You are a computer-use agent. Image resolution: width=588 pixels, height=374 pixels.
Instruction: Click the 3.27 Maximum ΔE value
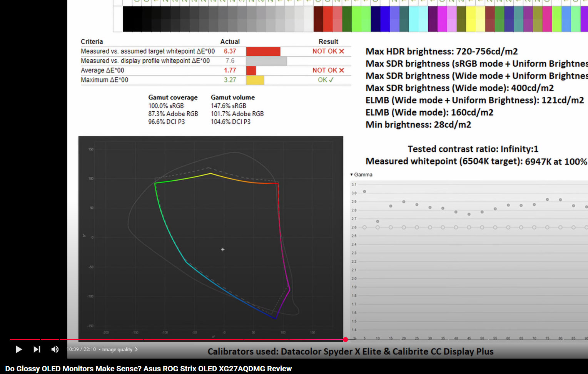tap(230, 80)
